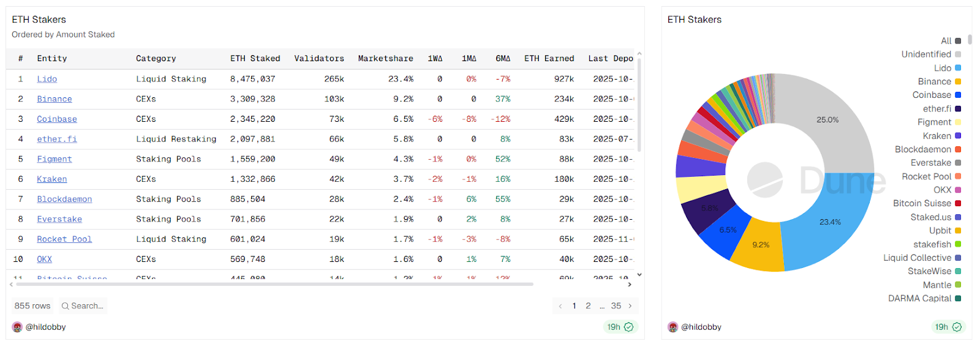The image size is (980, 347).
Task: Jump to page 35 of the table
Action: pyautogui.click(x=616, y=306)
